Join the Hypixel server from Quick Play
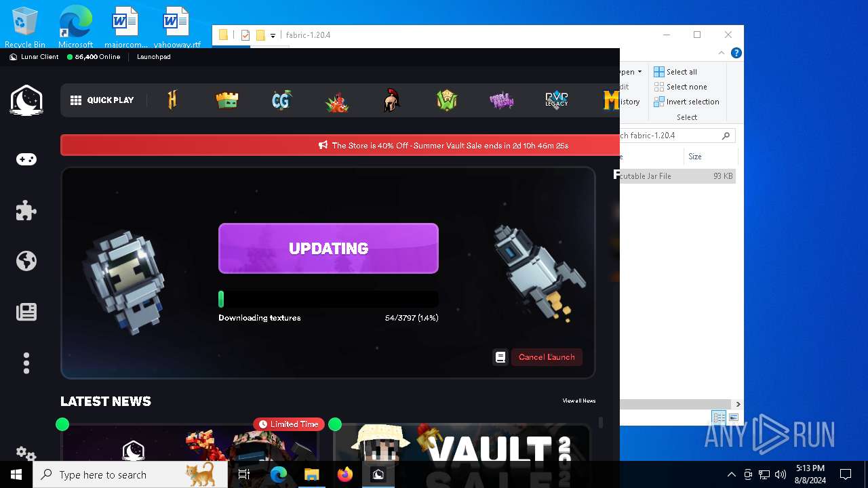This screenshot has width=868, height=488. point(172,100)
